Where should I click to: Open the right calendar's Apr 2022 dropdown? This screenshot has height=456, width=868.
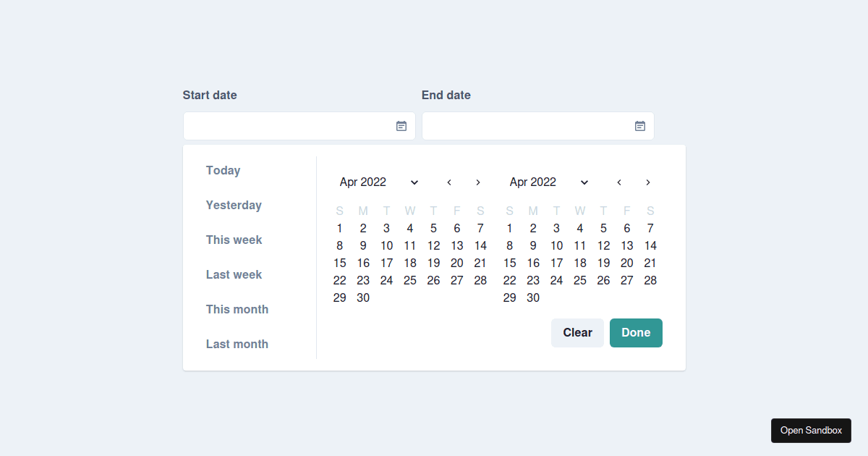click(x=549, y=182)
